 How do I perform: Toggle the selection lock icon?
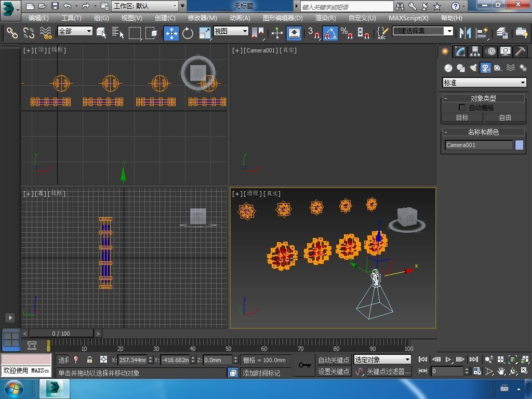pos(89,360)
